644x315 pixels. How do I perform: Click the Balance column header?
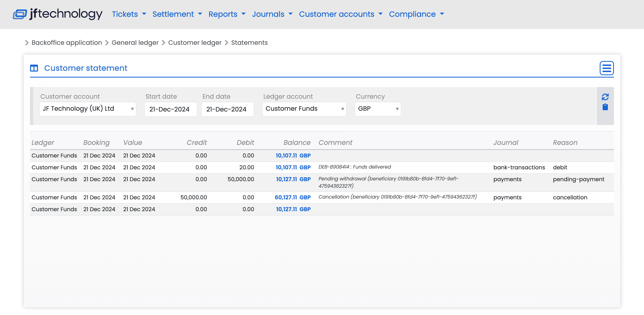click(x=297, y=142)
